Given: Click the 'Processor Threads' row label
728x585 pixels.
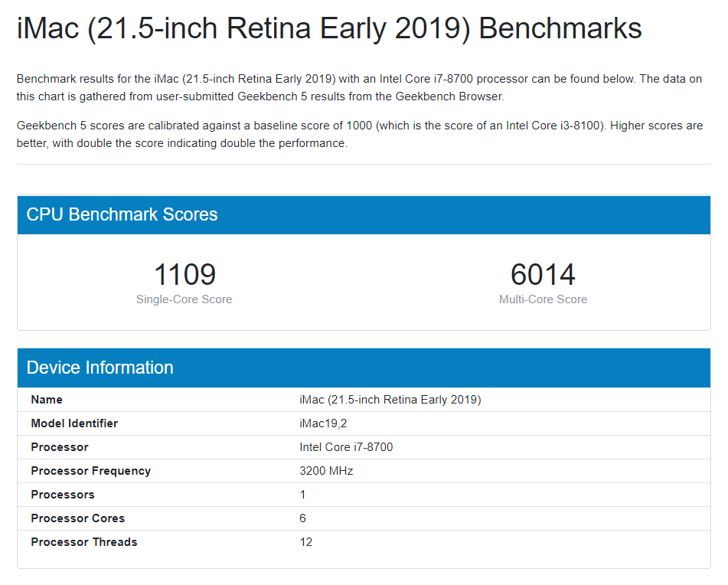Looking at the screenshot, I should click(84, 542).
